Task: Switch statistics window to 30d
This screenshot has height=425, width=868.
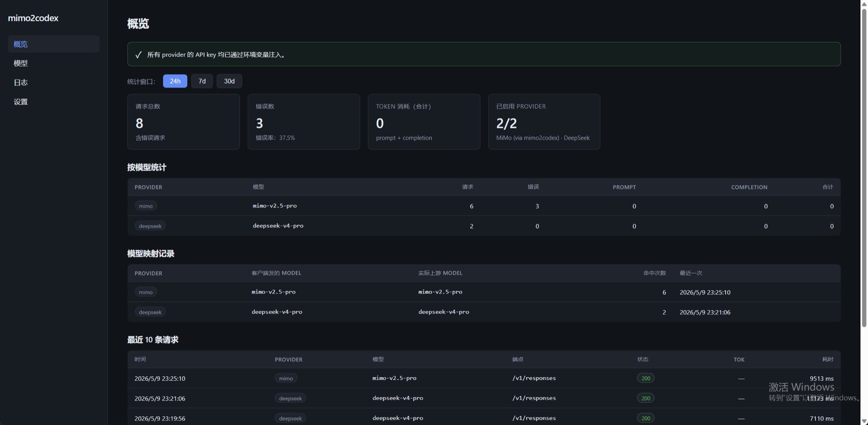Action: pos(229,81)
